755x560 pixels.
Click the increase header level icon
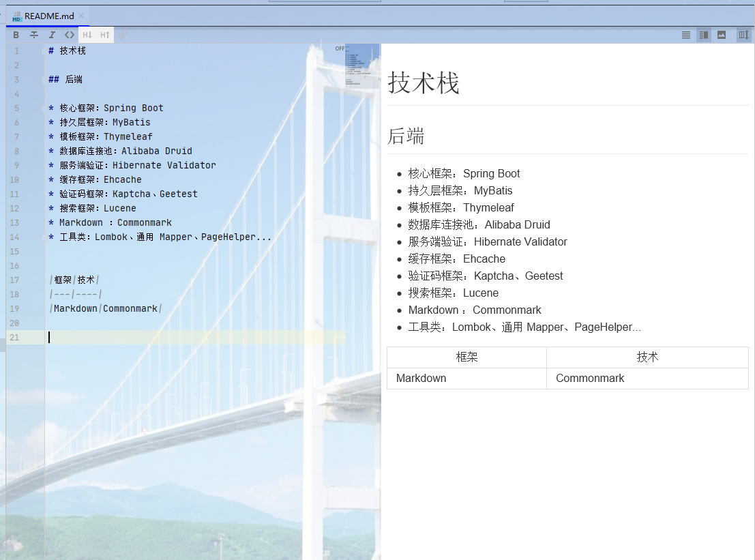(x=105, y=35)
